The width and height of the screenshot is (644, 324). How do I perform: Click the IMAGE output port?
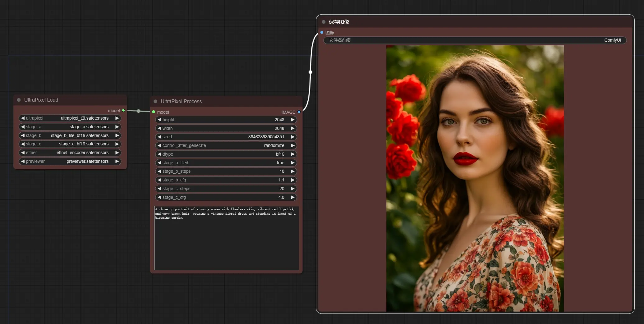[x=299, y=112]
